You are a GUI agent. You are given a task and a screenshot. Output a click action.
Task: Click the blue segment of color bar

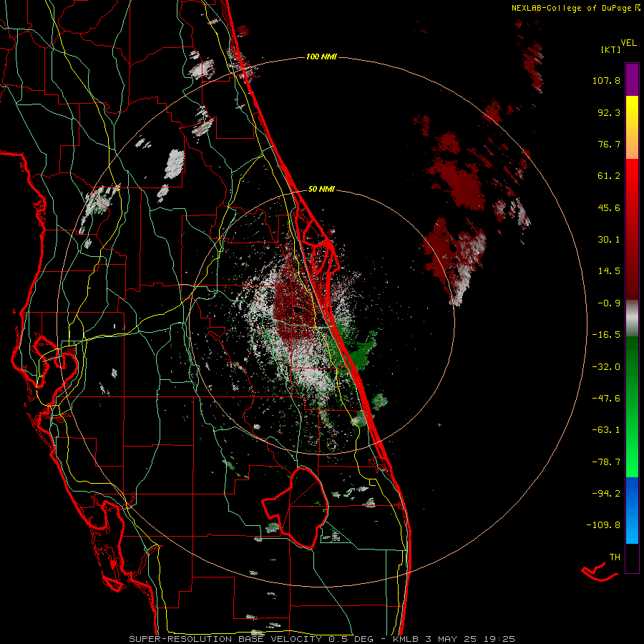632,510
